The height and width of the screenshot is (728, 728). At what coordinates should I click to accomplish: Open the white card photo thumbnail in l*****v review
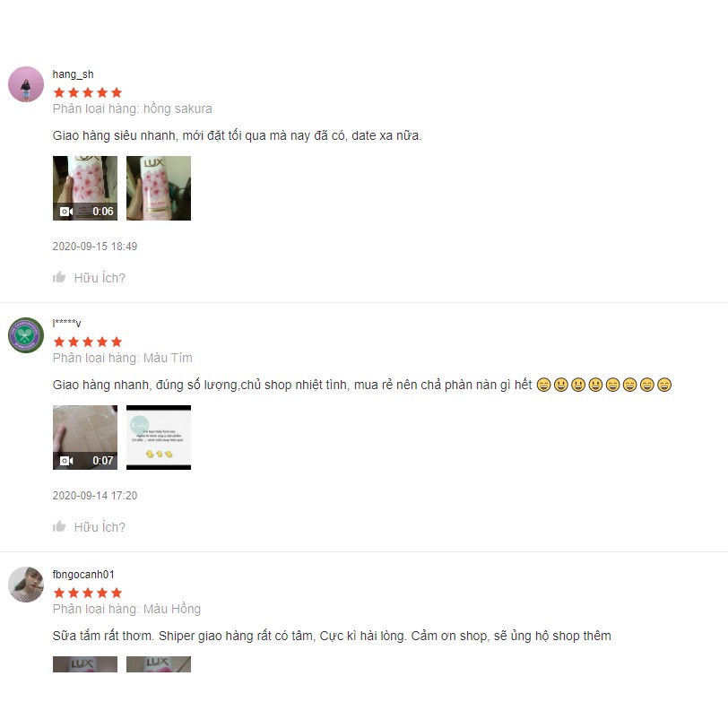(x=159, y=438)
